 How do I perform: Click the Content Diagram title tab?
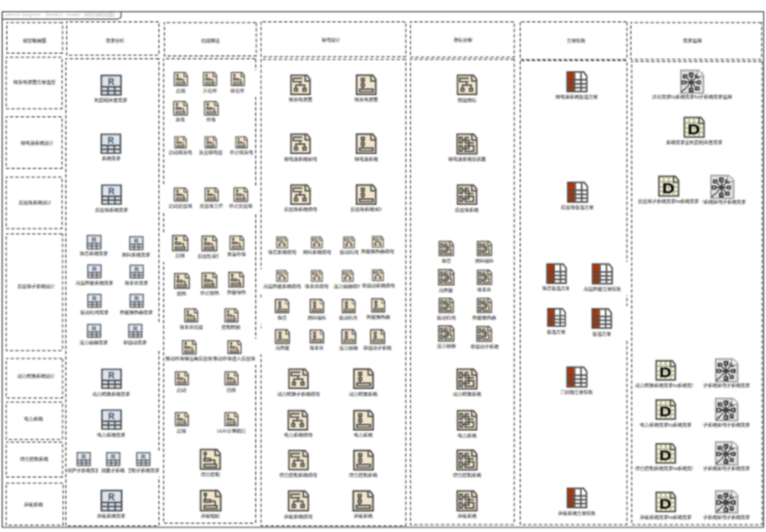click(62, 14)
